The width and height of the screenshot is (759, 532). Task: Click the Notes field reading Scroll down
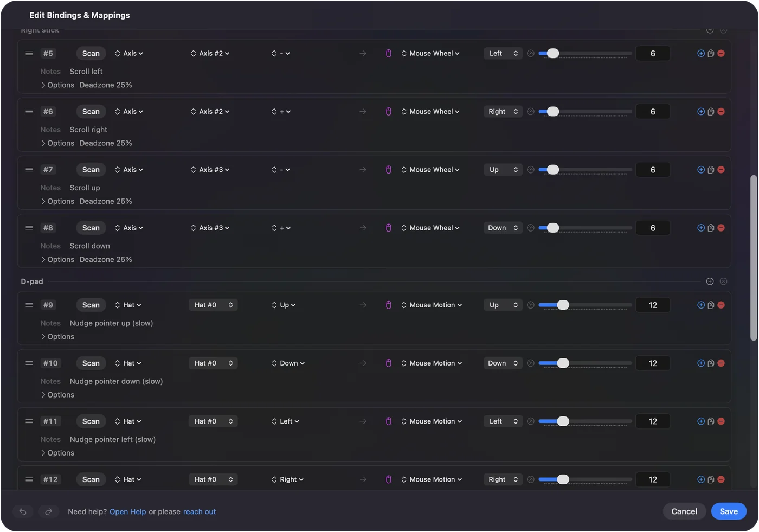pyautogui.click(x=90, y=246)
